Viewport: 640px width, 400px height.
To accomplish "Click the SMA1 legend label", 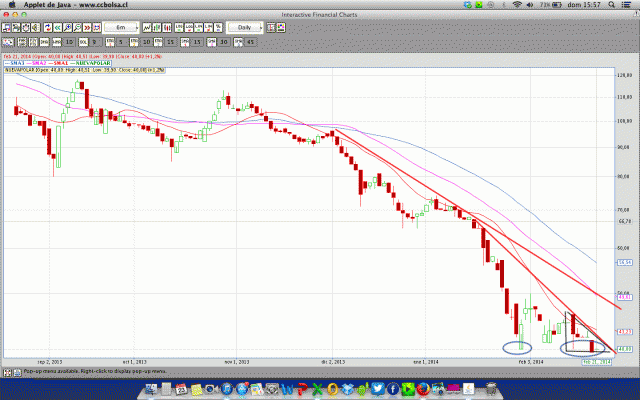I will pyautogui.click(x=58, y=63).
